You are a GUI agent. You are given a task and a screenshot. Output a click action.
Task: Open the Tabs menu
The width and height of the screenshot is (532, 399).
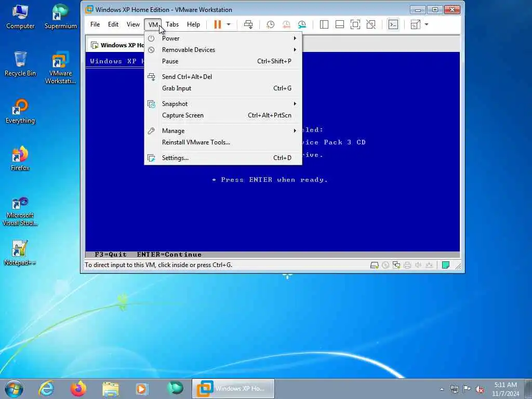172,24
